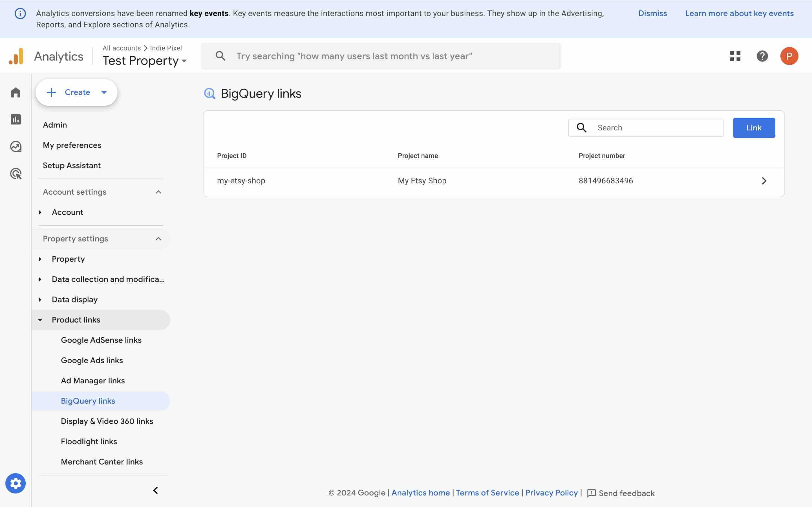Open the Home icon in sidebar
The height and width of the screenshot is (507, 812).
pyautogui.click(x=16, y=93)
